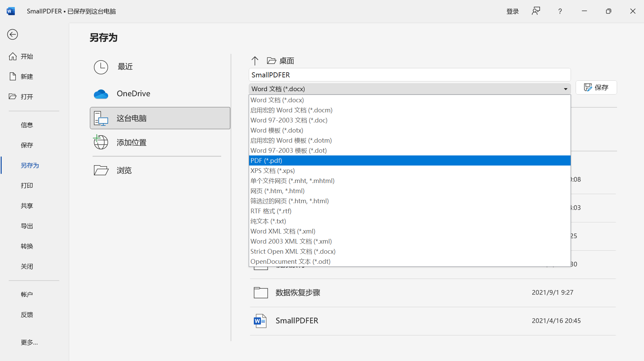Image resolution: width=644 pixels, height=361 pixels.
Task: Click the Browse folder icon
Action: (x=101, y=170)
